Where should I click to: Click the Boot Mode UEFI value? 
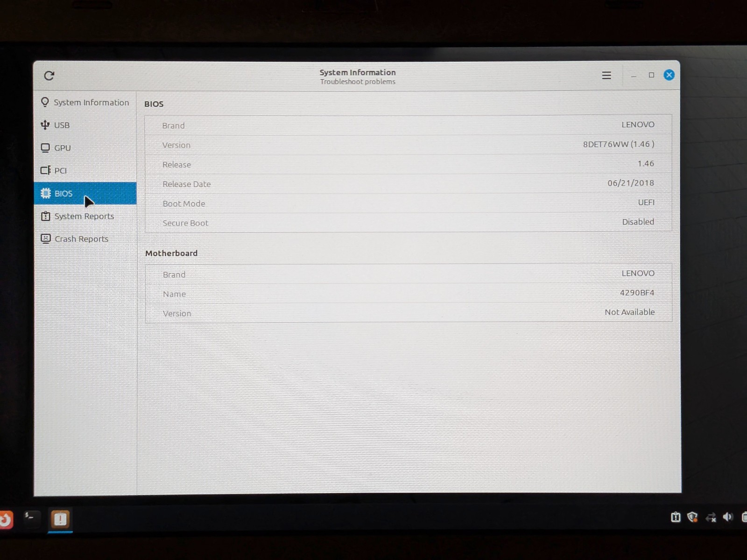pyautogui.click(x=646, y=203)
